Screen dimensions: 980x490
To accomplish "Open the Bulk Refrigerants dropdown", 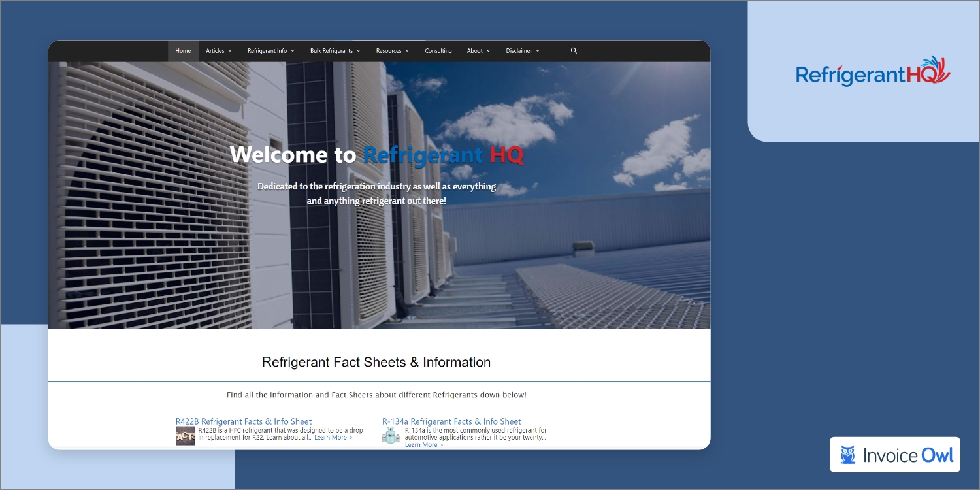I will pyautogui.click(x=335, y=51).
